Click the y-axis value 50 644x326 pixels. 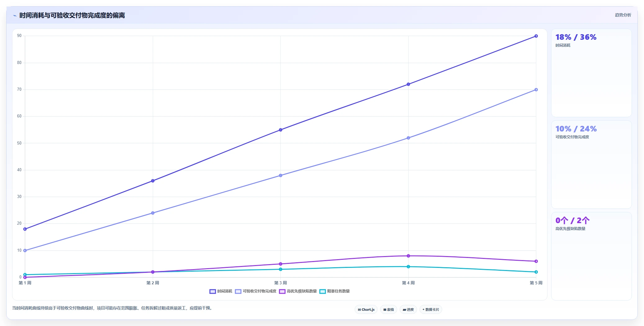click(x=19, y=143)
